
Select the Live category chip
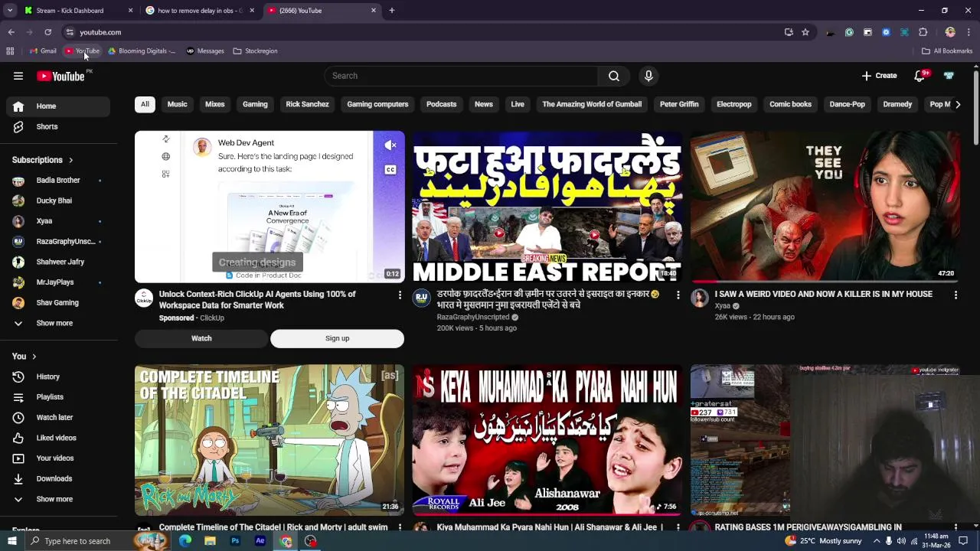tap(518, 104)
